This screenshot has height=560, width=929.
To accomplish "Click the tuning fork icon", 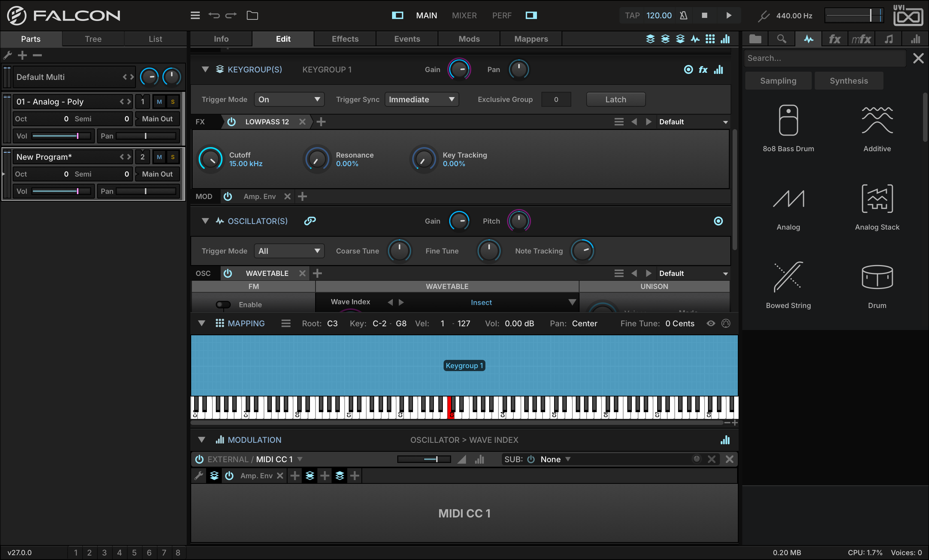I will (x=764, y=15).
